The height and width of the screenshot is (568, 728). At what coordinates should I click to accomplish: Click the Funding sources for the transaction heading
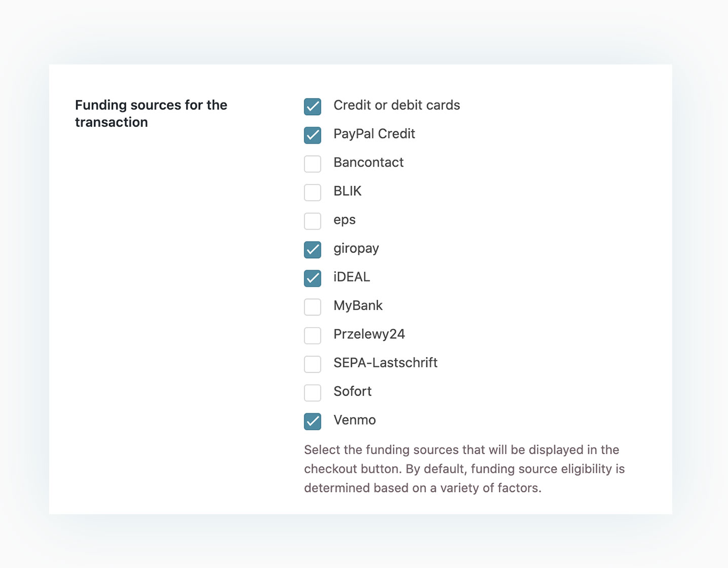pyautogui.click(x=151, y=114)
